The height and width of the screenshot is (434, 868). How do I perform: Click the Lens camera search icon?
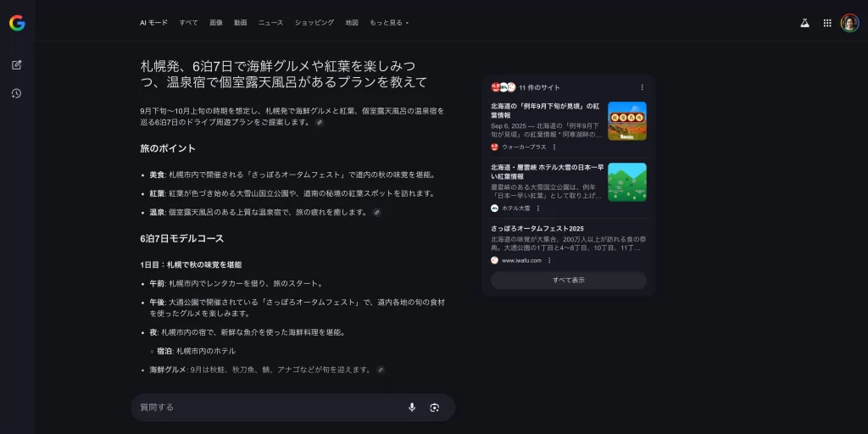tap(435, 408)
